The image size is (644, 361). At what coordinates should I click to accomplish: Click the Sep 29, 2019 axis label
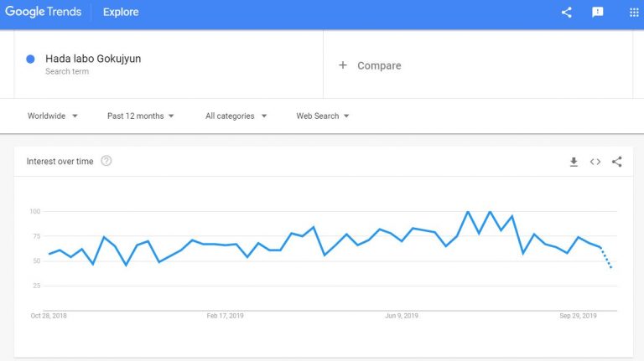click(x=577, y=316)
